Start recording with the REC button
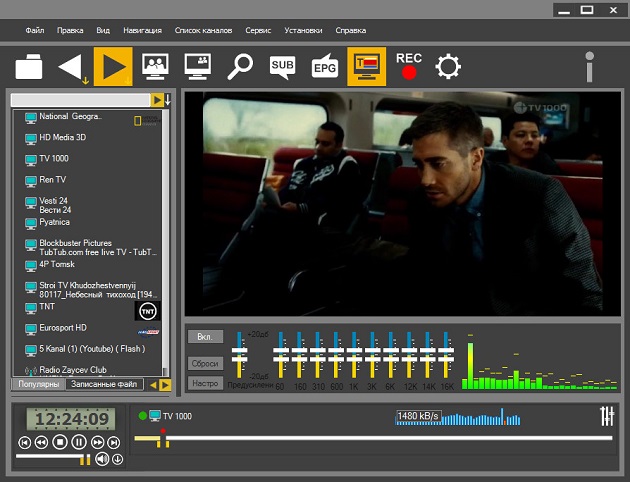Viewport: 630px width, 482px height. click(409, 66)
